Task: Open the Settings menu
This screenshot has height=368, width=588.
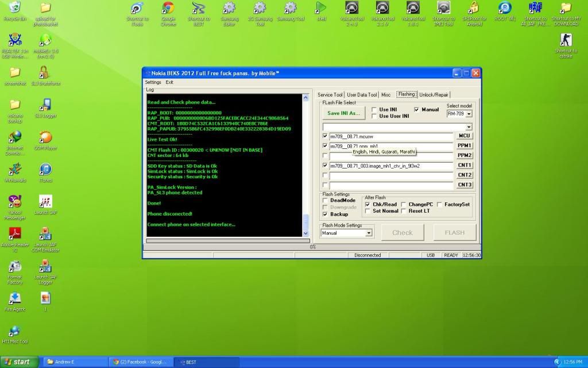Action: [x=153, y=82]
